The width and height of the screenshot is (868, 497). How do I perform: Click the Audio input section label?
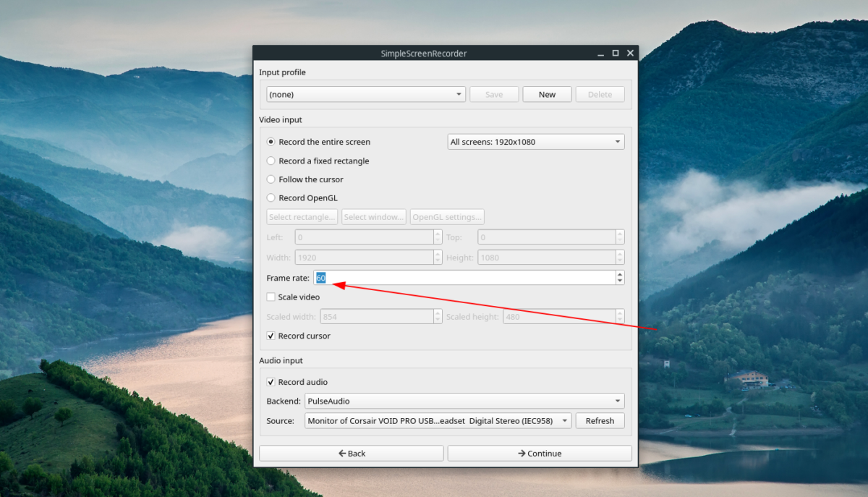click(281, 360)
